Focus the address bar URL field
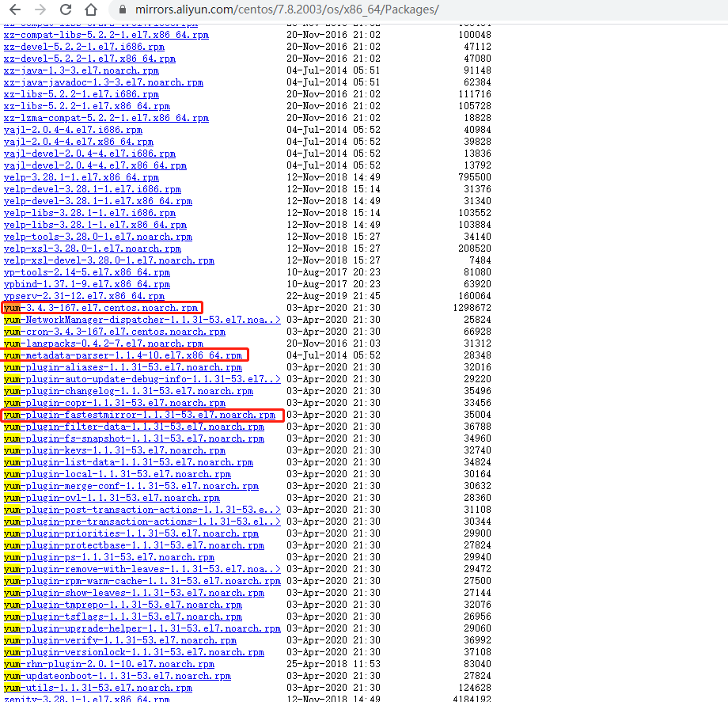This screenshot has width=728, height=702. (x=286, y=9)
